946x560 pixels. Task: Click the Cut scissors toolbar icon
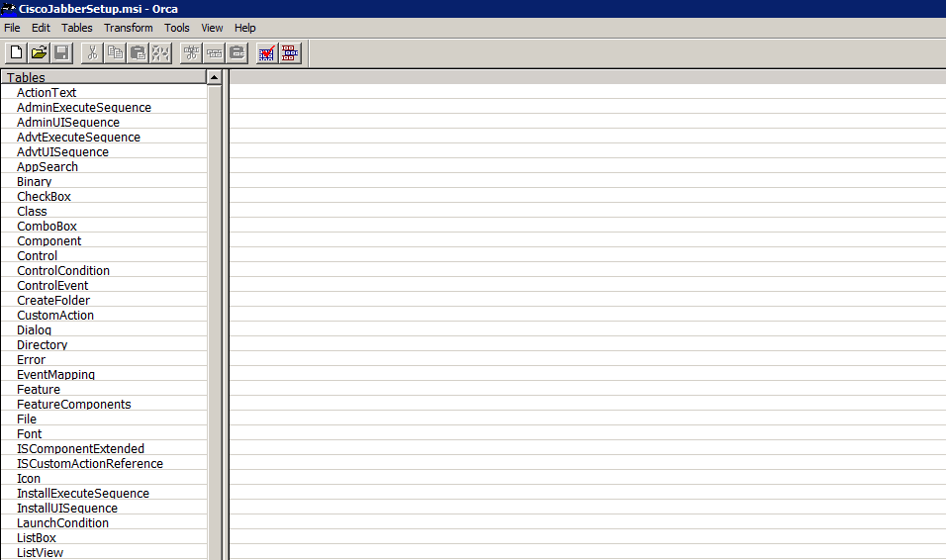92,53
